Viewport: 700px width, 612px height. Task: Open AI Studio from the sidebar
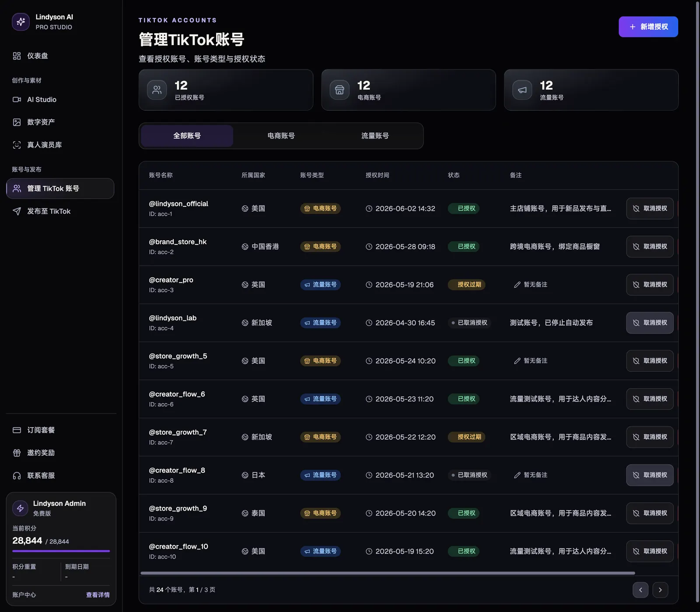tap(60, 100)
